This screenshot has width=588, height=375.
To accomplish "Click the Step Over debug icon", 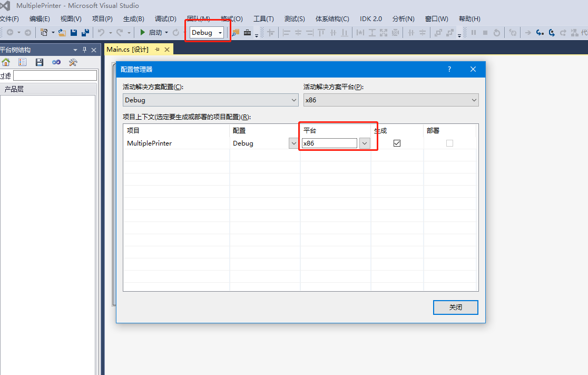I will coord(552,33).
